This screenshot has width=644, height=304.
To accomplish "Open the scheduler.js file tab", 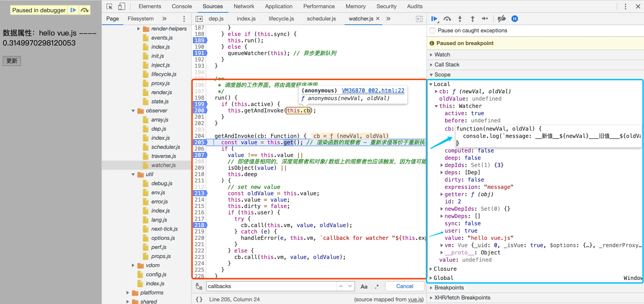I will [x=321, y=19].
